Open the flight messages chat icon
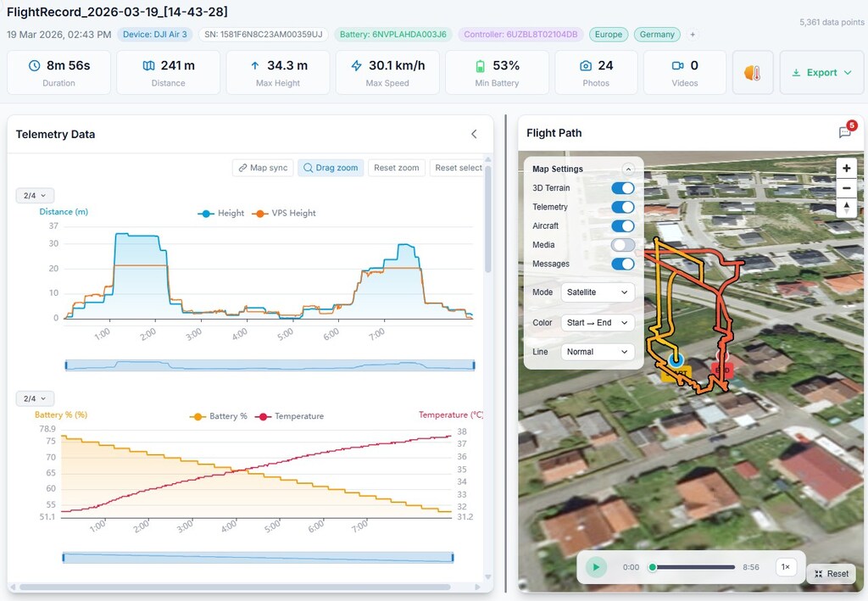Image resolution: width=868 pixels, height=601 pixels. click(845, 132)
